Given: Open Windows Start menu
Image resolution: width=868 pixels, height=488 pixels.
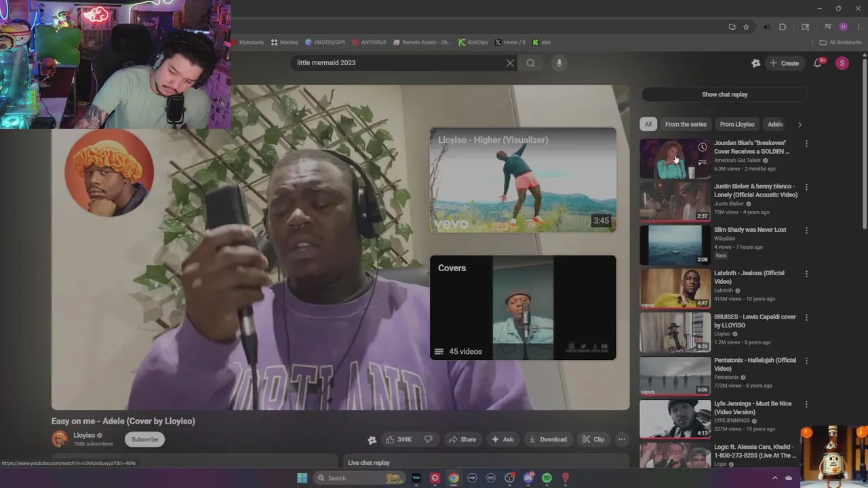Looking at the screenshot, I should (x=302, y=478).
